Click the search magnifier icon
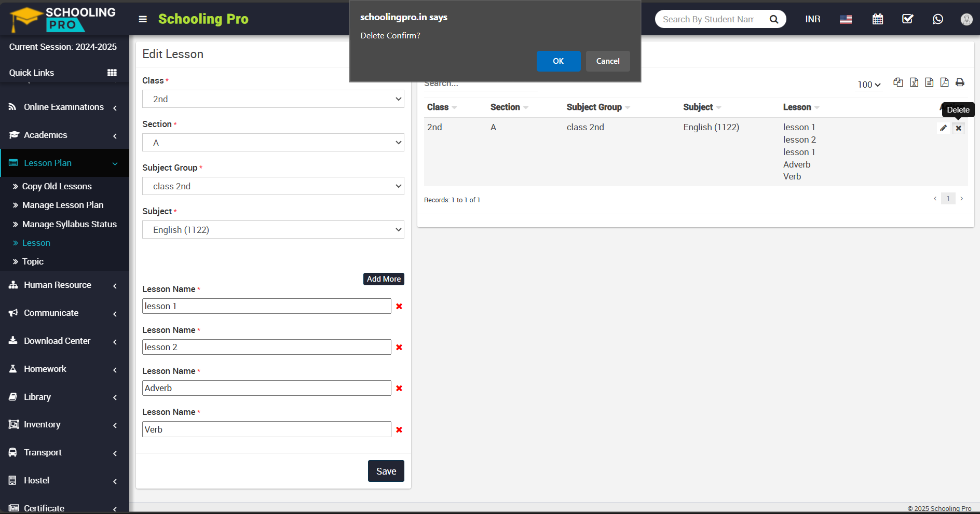 [x=774, y=19]
